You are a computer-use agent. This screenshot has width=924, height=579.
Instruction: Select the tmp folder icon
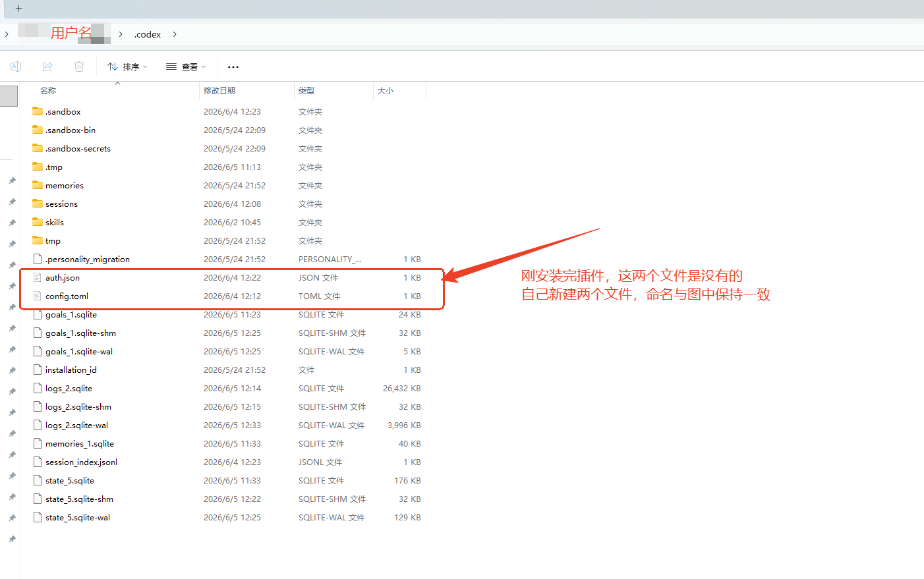[x=38, y=240]
